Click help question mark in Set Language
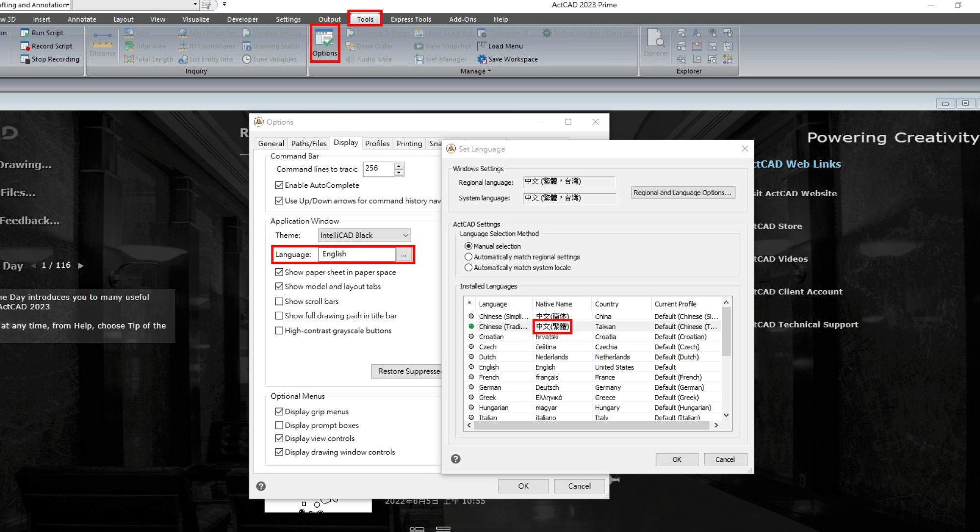The image size is (980, 532). [x=456, y=459]
